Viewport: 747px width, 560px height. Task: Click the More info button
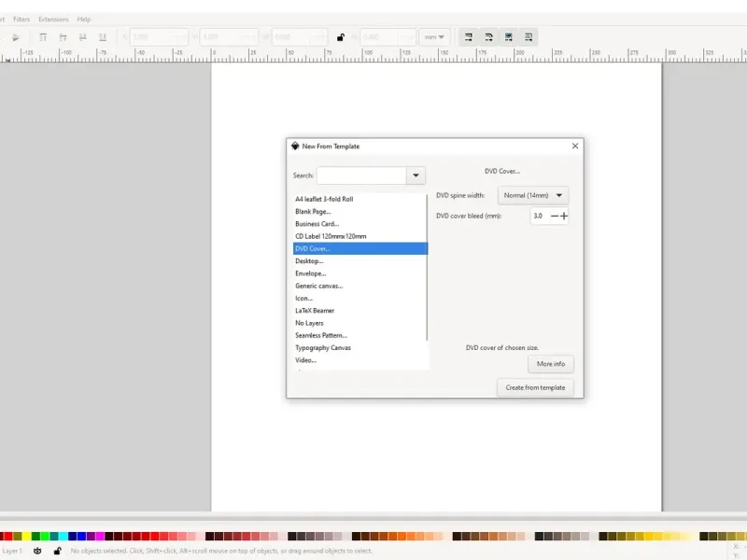click(x=551, y=364)
